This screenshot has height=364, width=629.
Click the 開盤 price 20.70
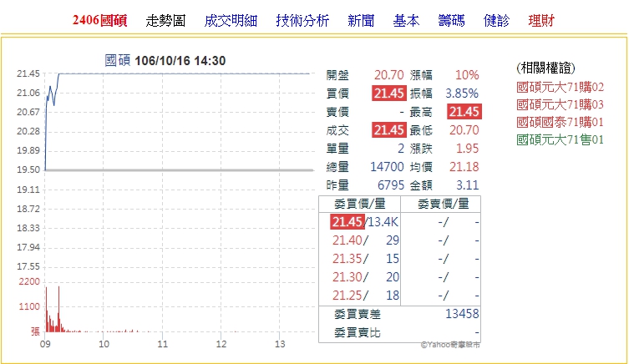click(x=388, y=75)
